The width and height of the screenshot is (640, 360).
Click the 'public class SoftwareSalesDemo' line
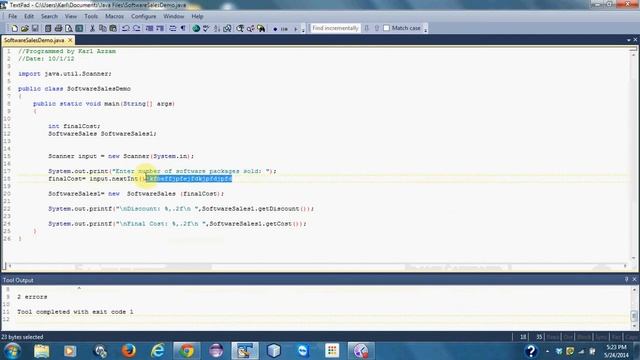point(74,89)
